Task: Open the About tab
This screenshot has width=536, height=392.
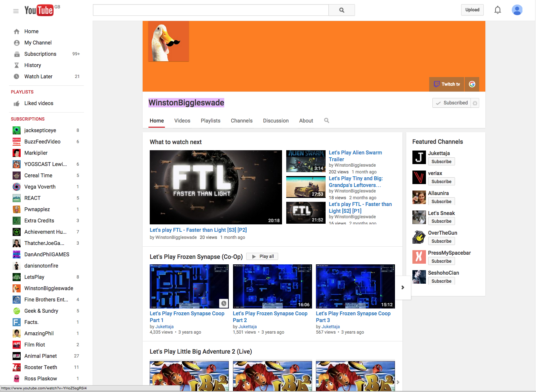Action: point(306,121)
